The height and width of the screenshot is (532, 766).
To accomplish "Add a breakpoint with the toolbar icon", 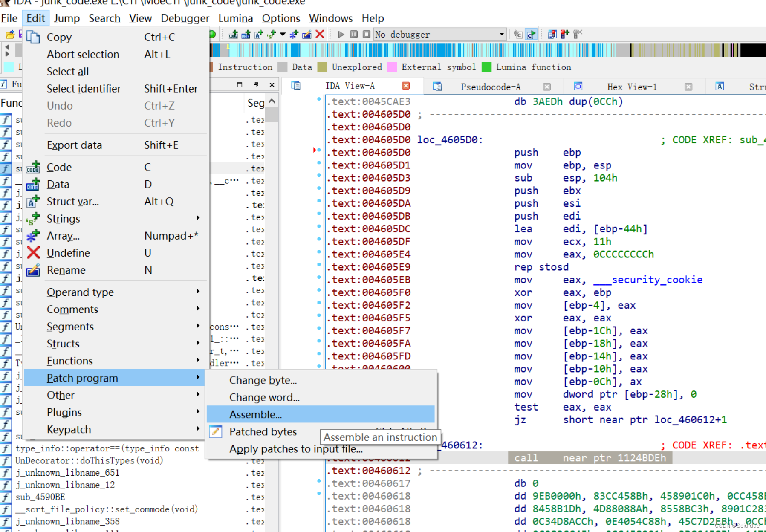I will 564,34.
